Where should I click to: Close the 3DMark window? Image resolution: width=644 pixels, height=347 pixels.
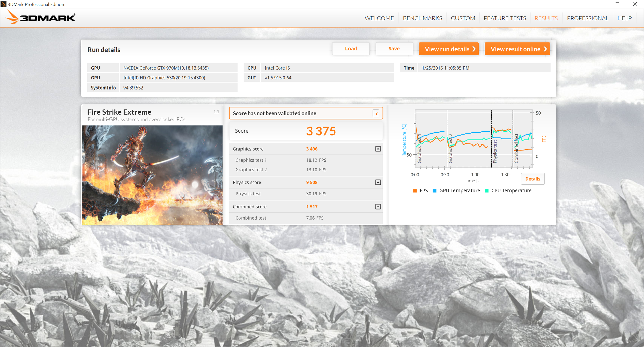pos(635,4)
